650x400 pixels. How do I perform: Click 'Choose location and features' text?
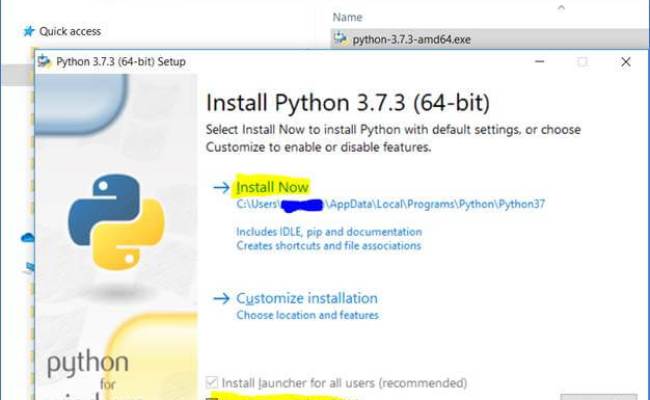tap(308, 315)
